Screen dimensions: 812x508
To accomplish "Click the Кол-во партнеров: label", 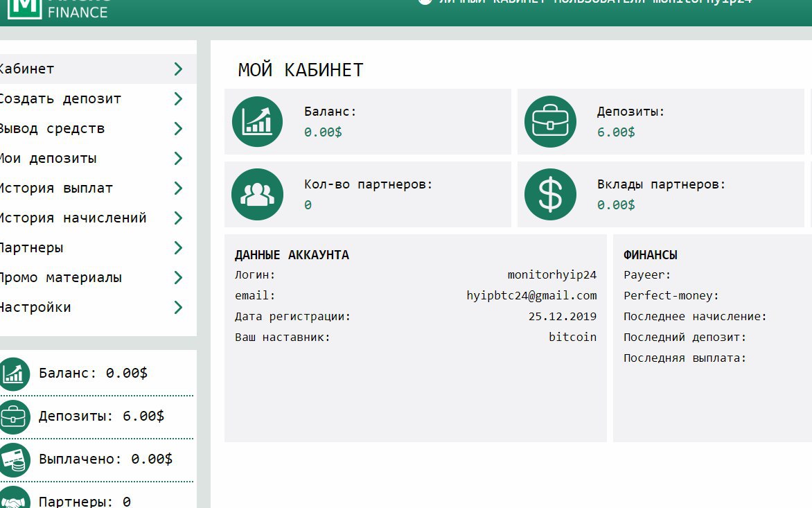I will (x=368, y=184).
